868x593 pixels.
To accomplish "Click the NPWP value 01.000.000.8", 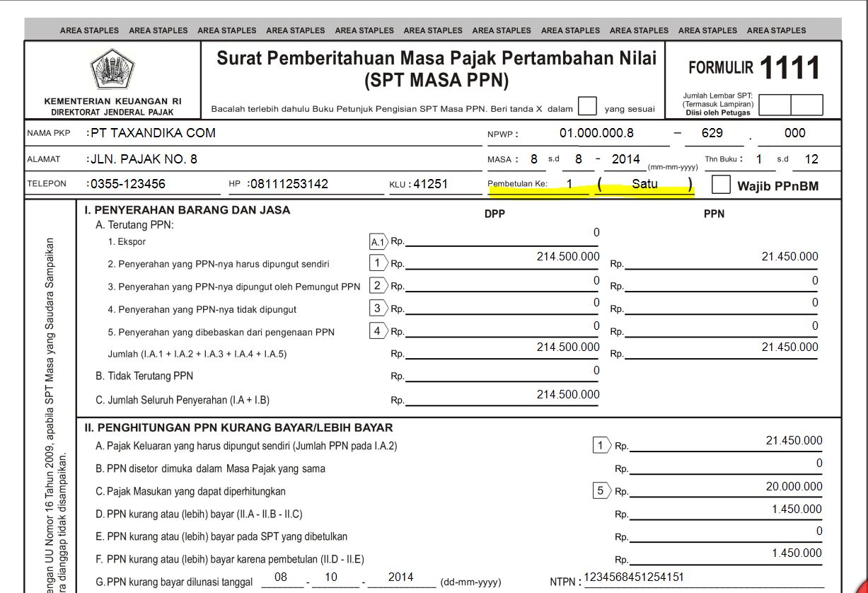I will click(x=596, y=133).
